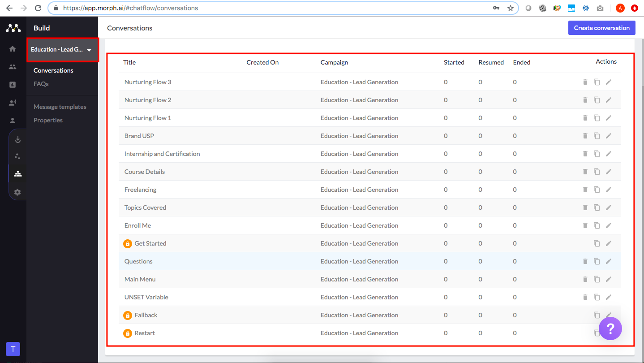
Task: Duplicate the Get Started conversation
Action: (x=597, y=243)
